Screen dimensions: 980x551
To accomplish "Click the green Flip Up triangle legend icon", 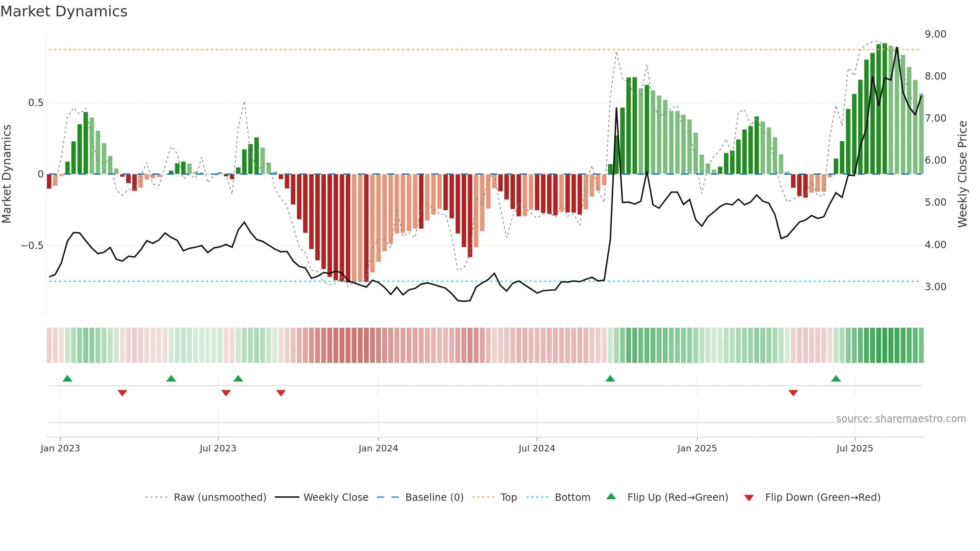I will coord(611,496).
